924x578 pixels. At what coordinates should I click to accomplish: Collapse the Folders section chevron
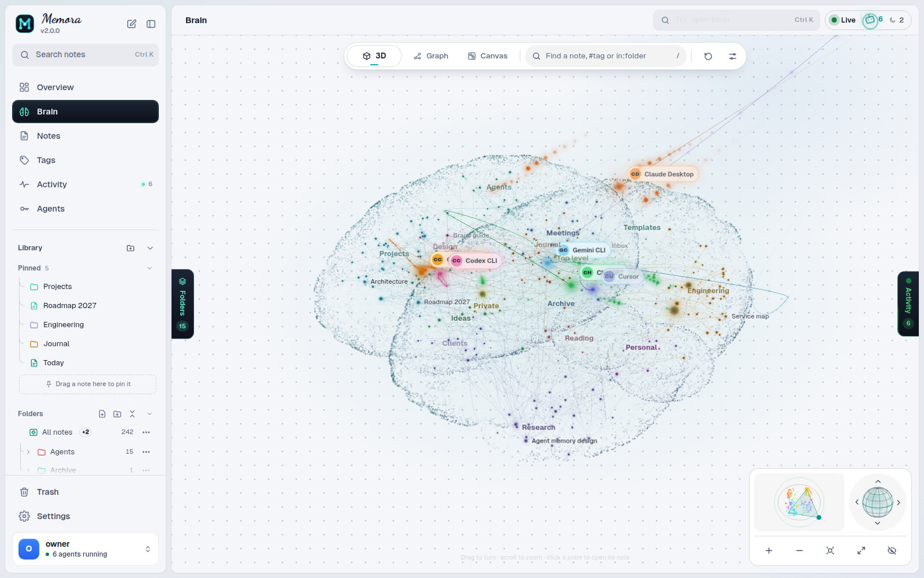tap(150, 414)
